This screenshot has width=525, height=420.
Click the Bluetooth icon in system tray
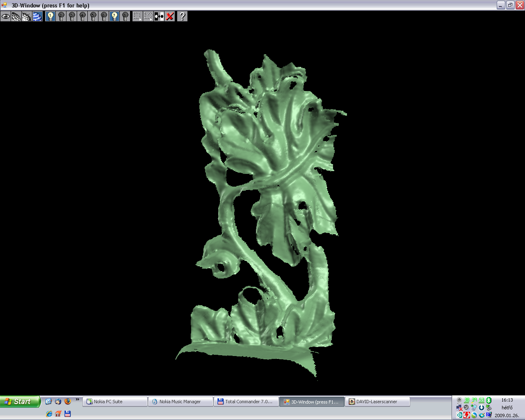(x=489, y=400)
